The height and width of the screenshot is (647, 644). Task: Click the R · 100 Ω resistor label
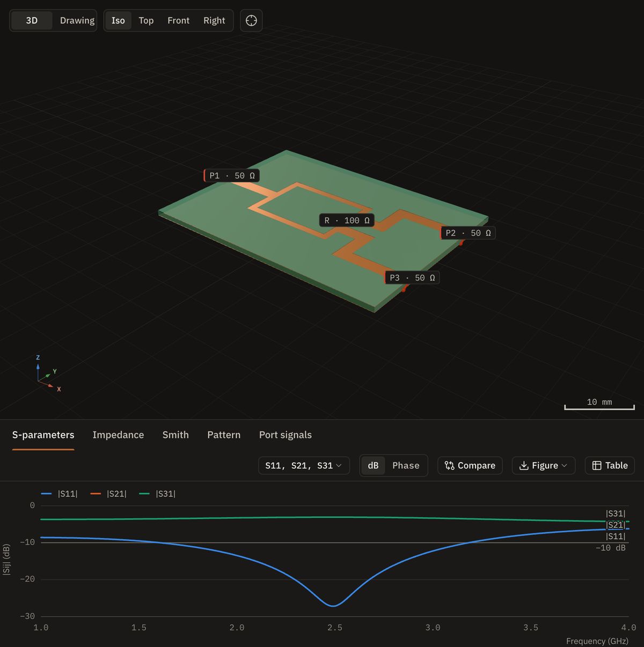(347, 220)
